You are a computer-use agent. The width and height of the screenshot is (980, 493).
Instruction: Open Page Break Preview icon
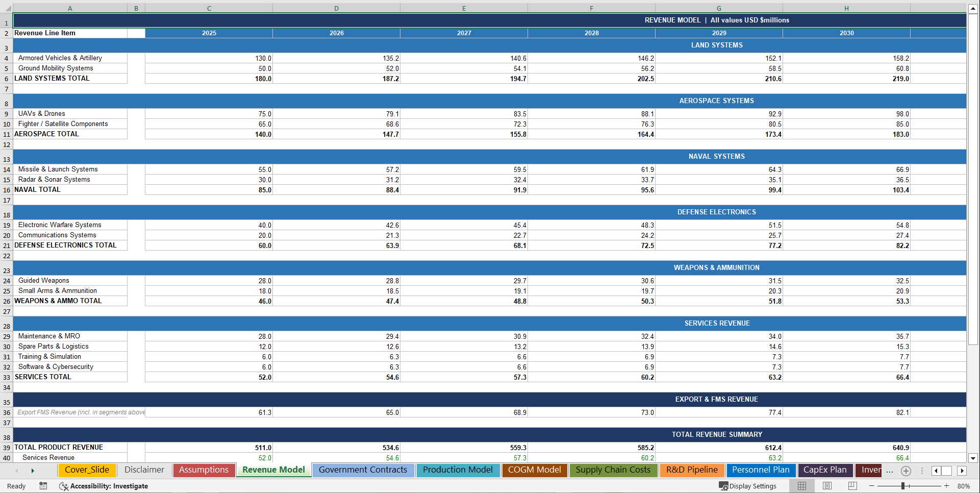(x=853, y=486)
